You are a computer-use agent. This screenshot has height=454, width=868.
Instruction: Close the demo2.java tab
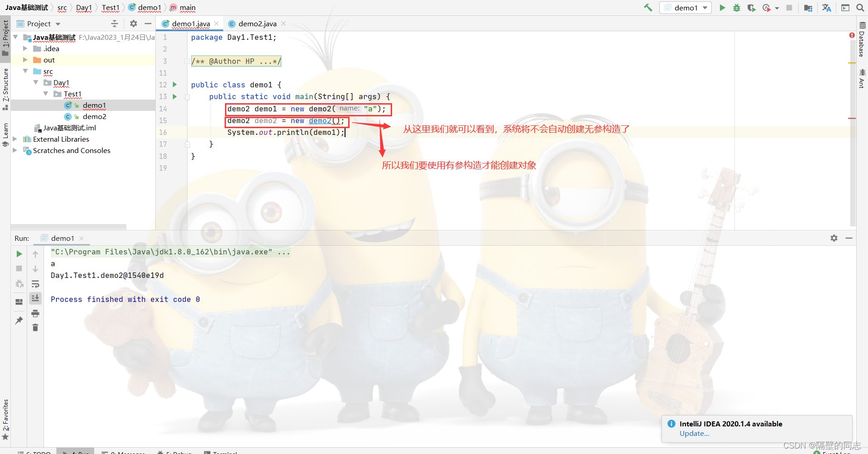[x=283, y=24]
